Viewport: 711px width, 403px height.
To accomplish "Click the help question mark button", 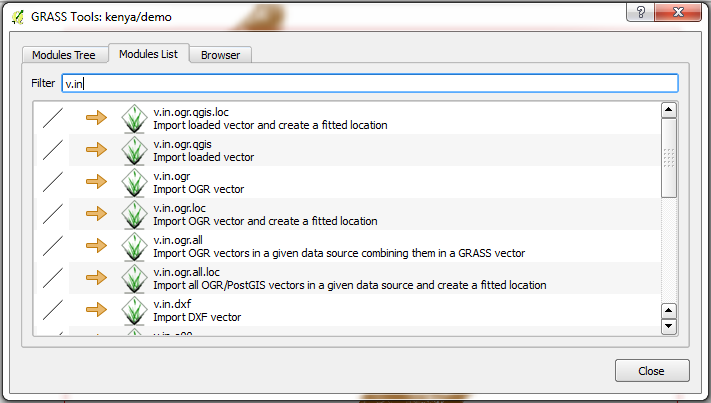I will click(x=640, y=12).
